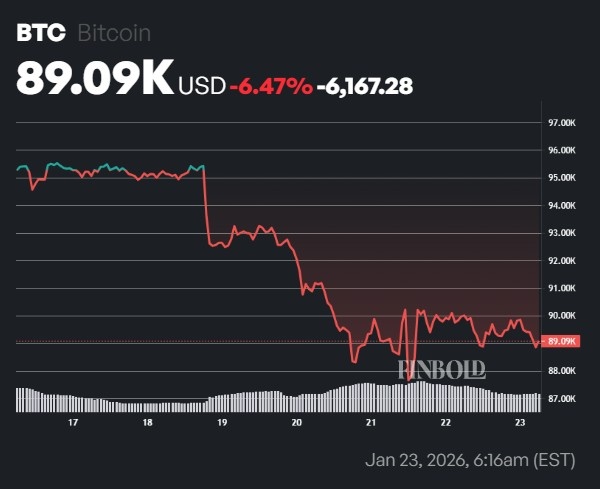Select date 19 on the time axis
This screenshot has width=600, height=489.
point(222,423)
